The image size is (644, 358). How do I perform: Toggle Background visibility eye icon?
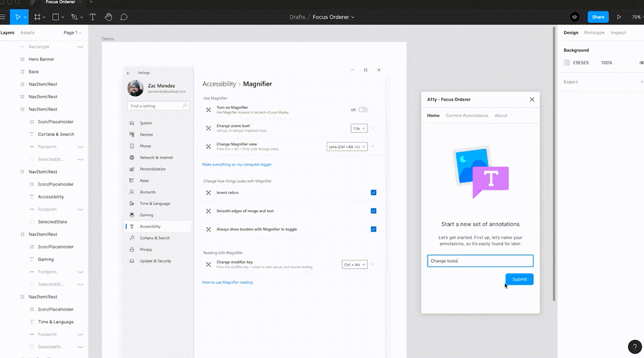click(x=641, y=63)
